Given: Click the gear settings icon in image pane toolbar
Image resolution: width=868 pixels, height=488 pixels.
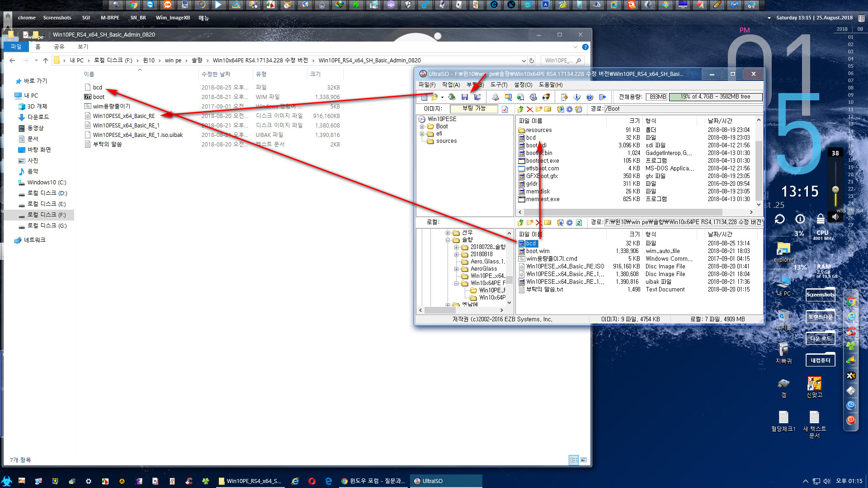Looking at the screenshot, I should (570, 109).
